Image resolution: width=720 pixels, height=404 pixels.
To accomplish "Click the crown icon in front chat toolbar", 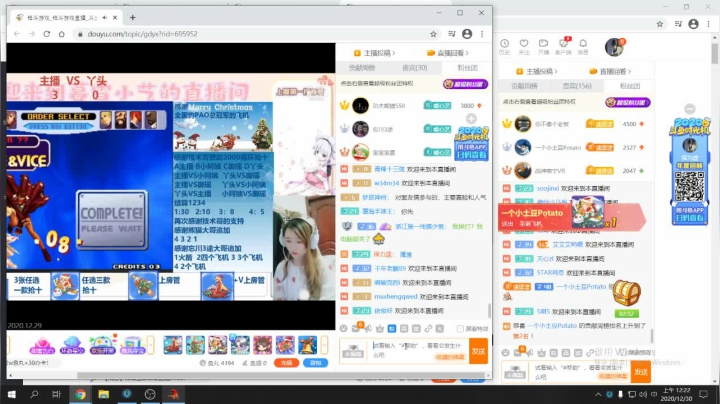I will point(380,328).
